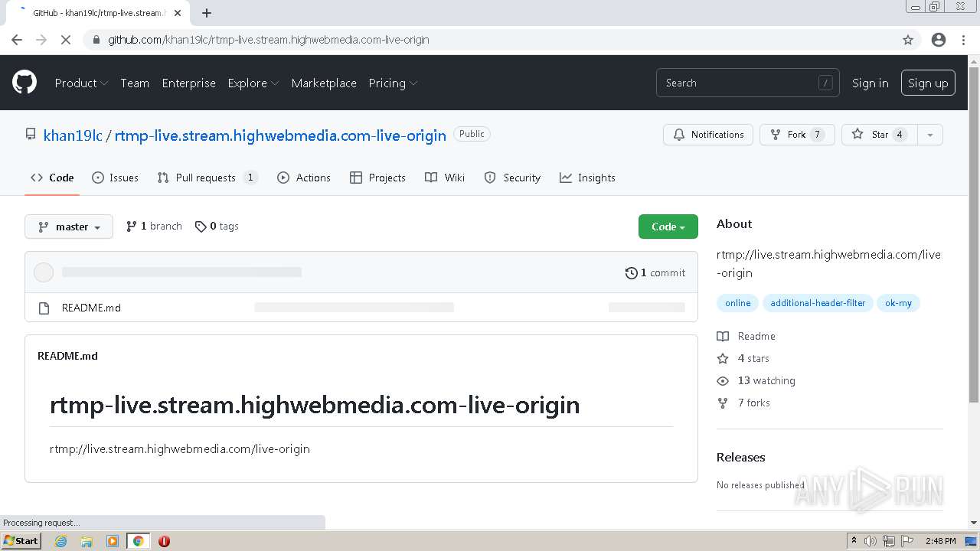This screenshot has width=980, height=551.
Task: Open the media player taskbar icon
Action: (113, 541)
